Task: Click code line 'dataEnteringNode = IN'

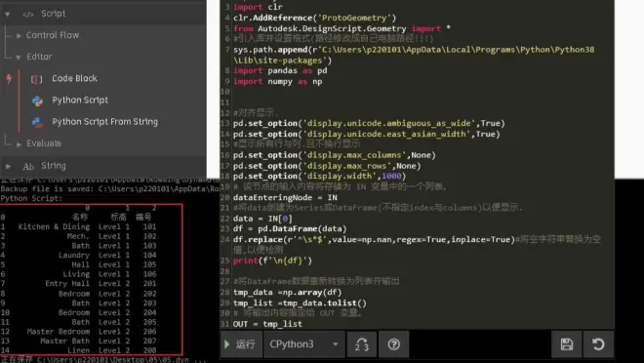Action: tap(285, 197)
